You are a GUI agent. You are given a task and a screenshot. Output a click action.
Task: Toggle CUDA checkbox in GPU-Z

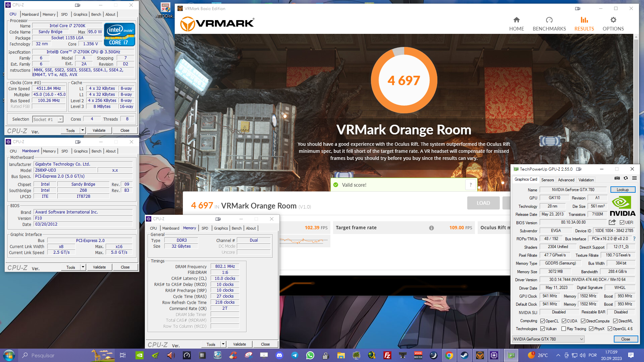(564, 321)
